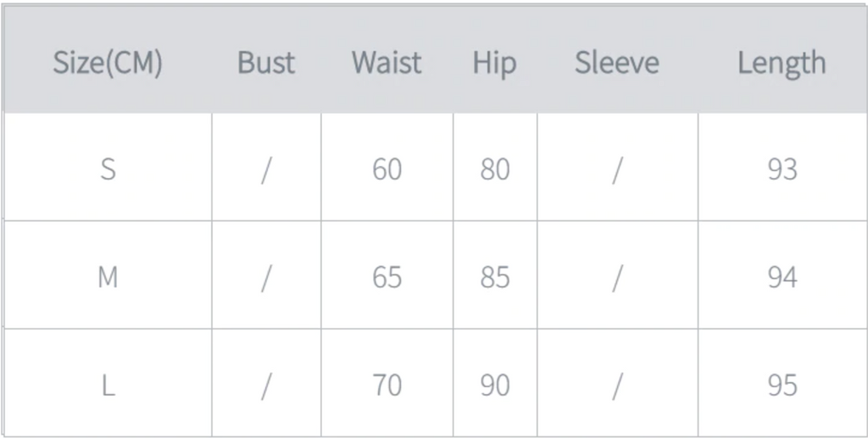This screenshot has height=438, width=868.
Task: Click the Waist column header
Action: click(387, 63)
